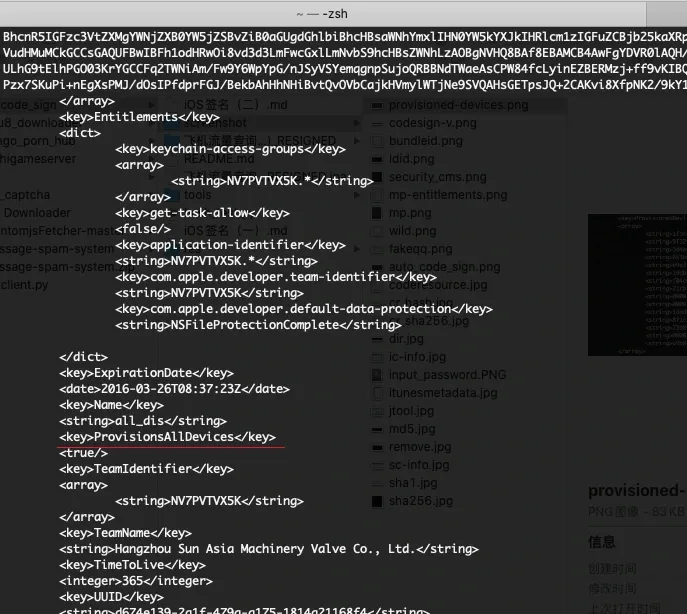
Task: Select README.md in the Finder window
Action: 219,159
